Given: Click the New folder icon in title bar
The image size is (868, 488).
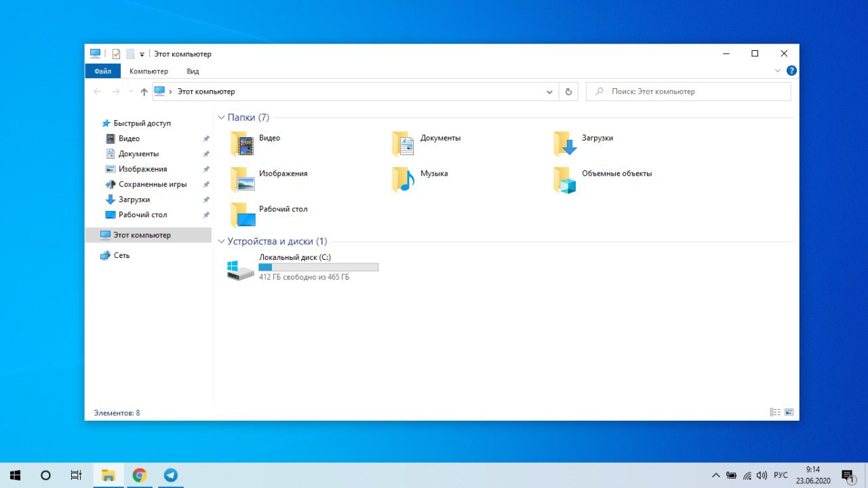Looking at the screenshot, I should click(130, 54).
